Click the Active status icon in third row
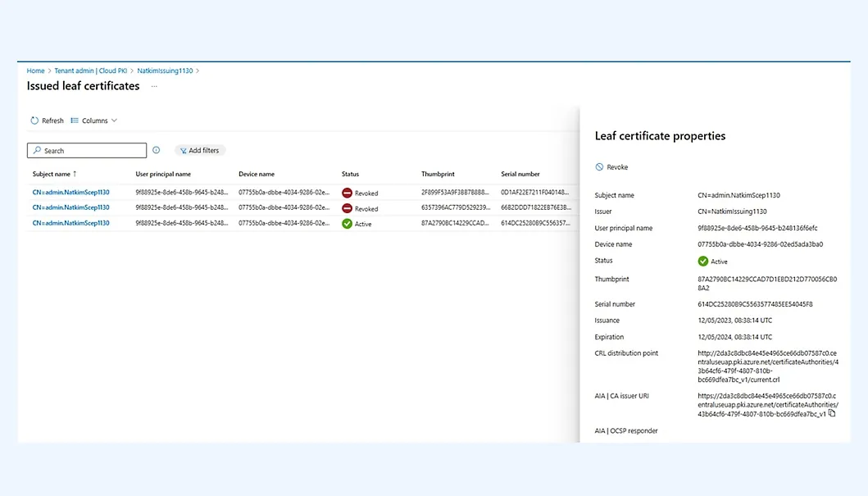This screenshot has width=868, height=496. [347, 224]
